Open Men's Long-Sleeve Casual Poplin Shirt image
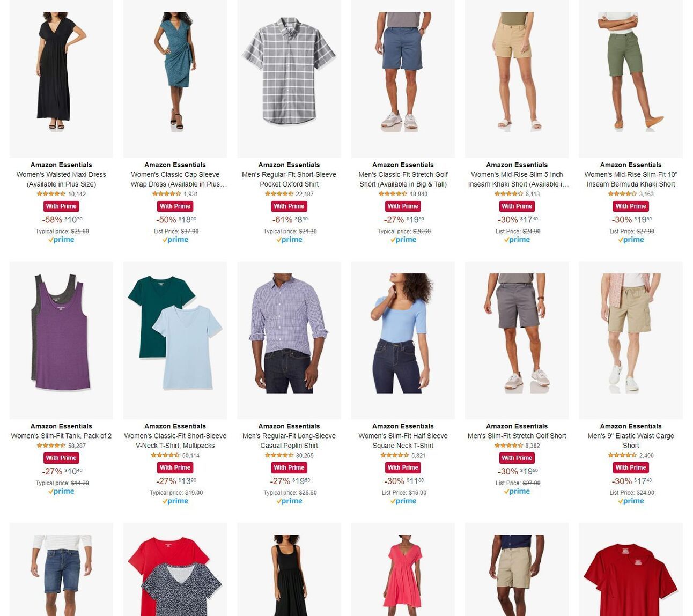This screenshot has width=693, height=616. click(x=289, y=340)
